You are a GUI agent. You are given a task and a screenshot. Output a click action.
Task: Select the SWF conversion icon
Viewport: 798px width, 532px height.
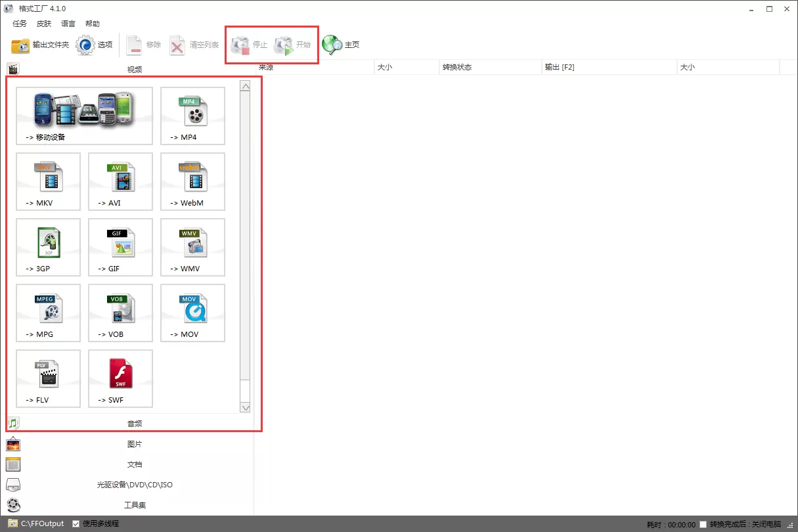120,378
